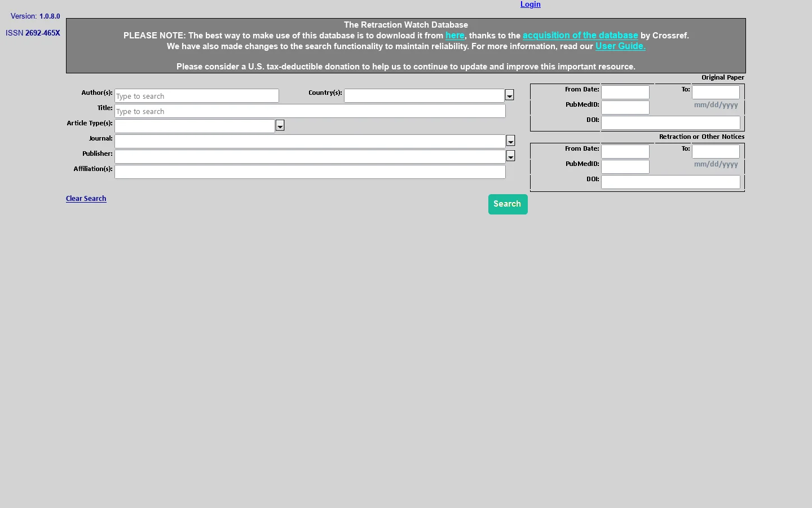Screen dimensions: 812x508
Task: Select Retraction or Other Notices To date field
Action: click(x=716, y=152)
